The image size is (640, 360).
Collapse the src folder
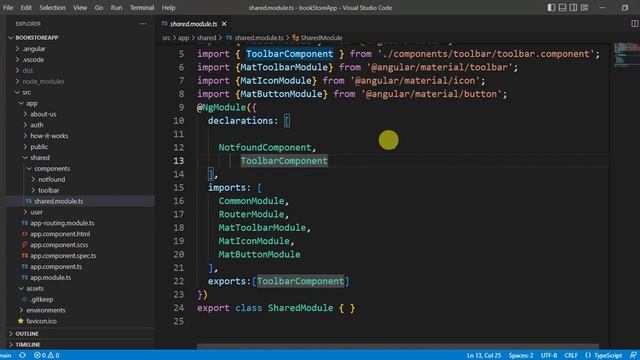pos(27,92)
